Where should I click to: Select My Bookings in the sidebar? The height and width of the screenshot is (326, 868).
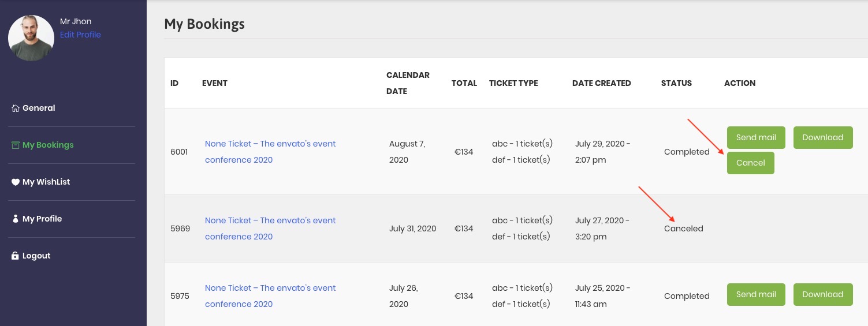click(x=48, y=145)
